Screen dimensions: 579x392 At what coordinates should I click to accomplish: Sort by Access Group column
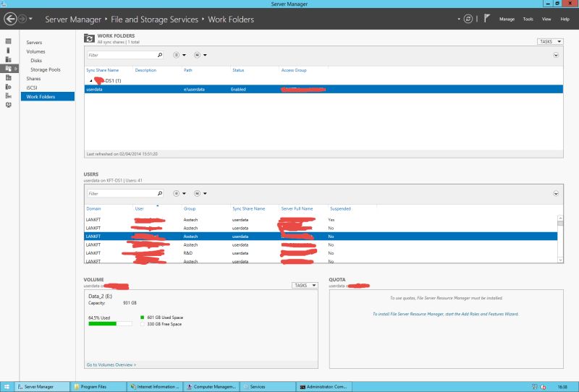(294, 70)
